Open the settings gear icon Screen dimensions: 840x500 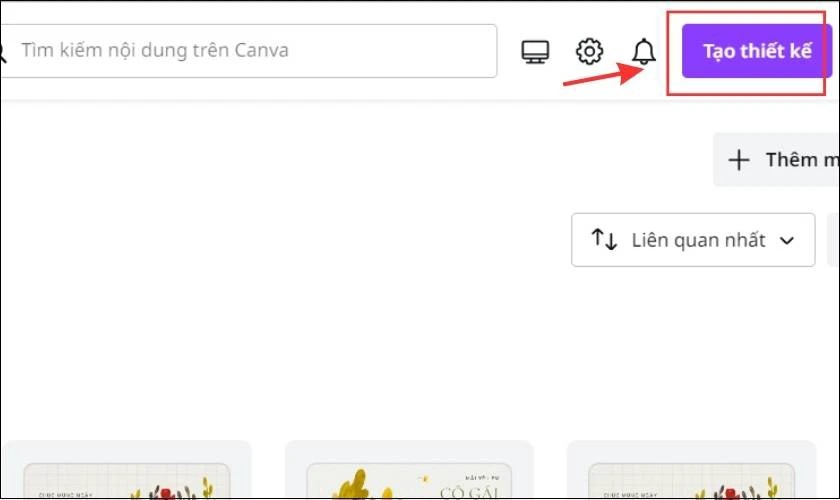coord(590,51)
